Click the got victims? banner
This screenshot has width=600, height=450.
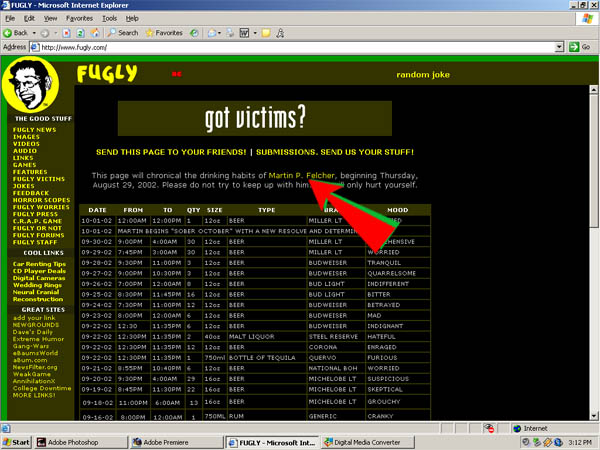point(255,118)
